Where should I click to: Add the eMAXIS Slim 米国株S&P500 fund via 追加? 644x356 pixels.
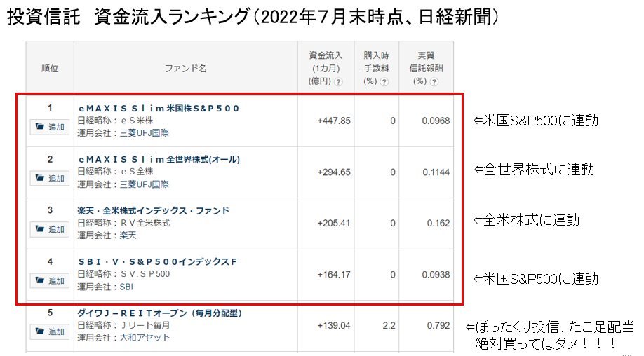(x=50, y=127)
